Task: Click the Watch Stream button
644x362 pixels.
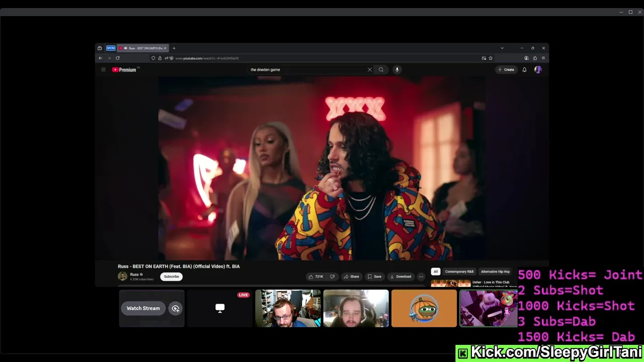Action: [143, 308]
